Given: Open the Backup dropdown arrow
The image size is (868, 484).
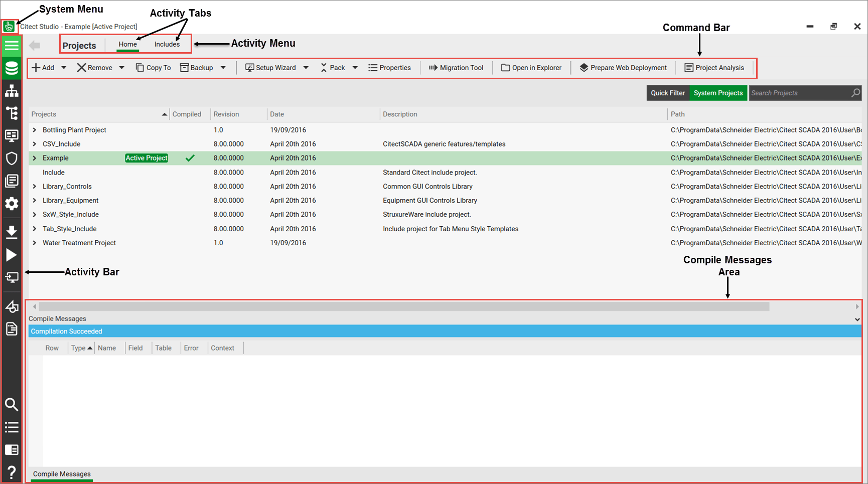Looking at the screenshot, I should [223, 68].
